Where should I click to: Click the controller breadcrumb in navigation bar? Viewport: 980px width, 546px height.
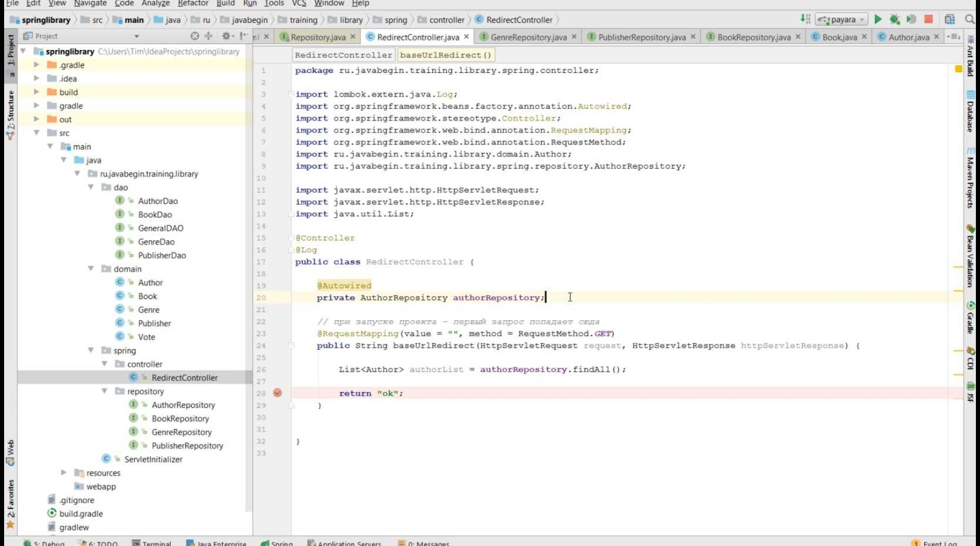(x=447, y=19)
